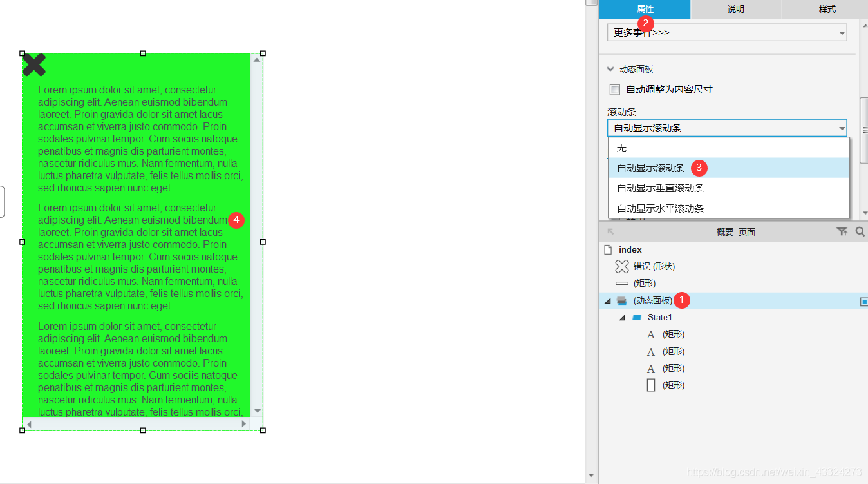
Task: Click the canvas horizontal scrollbar right arrow
Action: (244, 424)
